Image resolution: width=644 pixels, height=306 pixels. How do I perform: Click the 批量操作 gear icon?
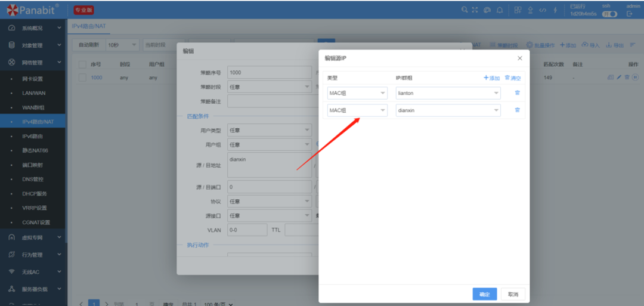click(x=530, y=45)
